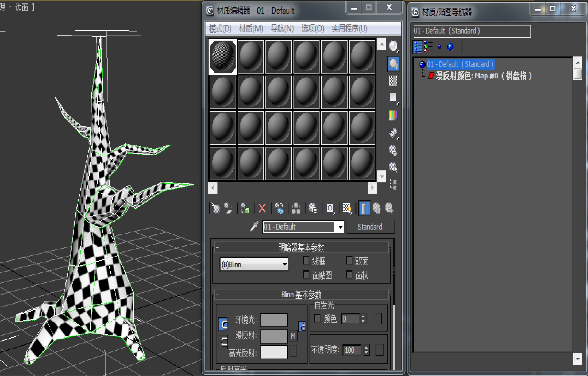
Task: Click the Make Preview icon
Action: coord(393,133)
